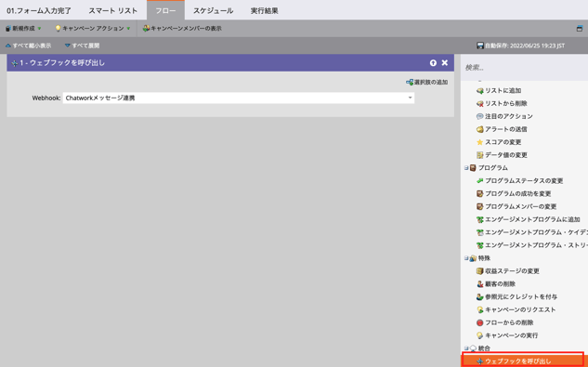Select 収益ステージの変更 action
The image size is (588, 367).
508,271
